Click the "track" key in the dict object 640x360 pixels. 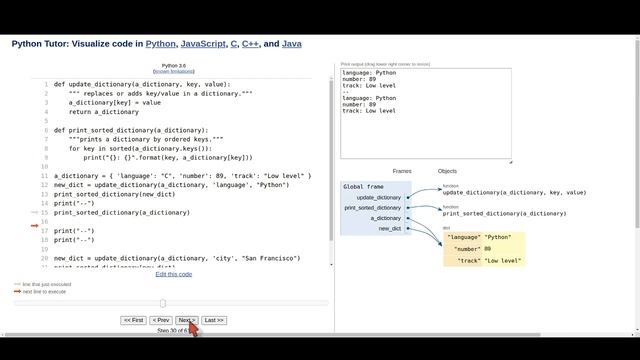(x=469, y=261)
